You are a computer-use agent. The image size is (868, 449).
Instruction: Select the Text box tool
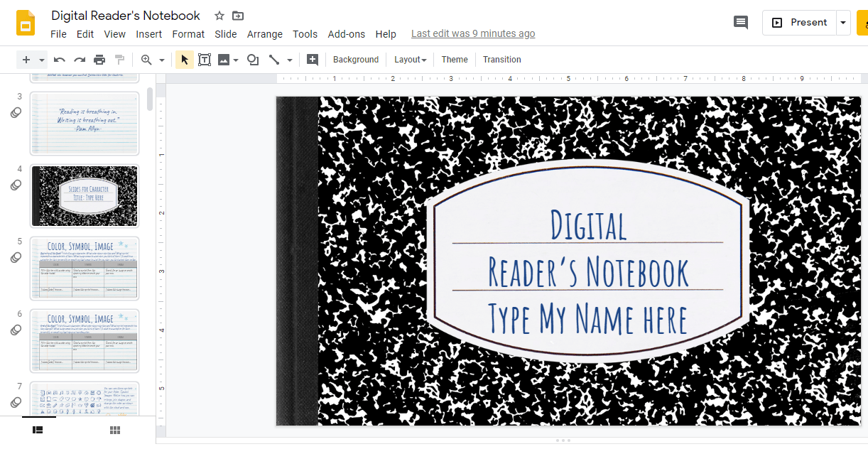(205, 60)
